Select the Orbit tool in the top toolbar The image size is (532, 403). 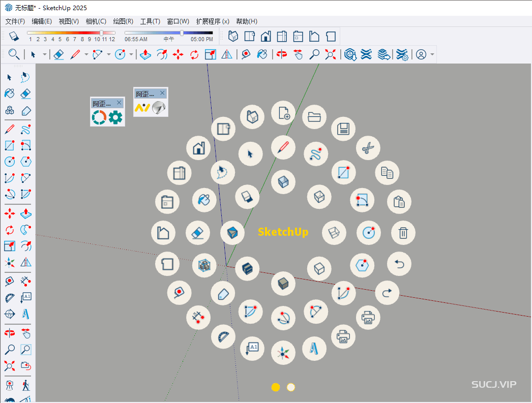click(282, 54)
